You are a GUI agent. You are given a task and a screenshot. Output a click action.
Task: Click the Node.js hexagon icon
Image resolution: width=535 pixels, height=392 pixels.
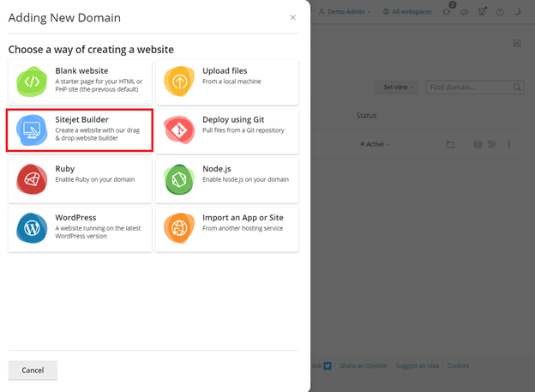179,179
